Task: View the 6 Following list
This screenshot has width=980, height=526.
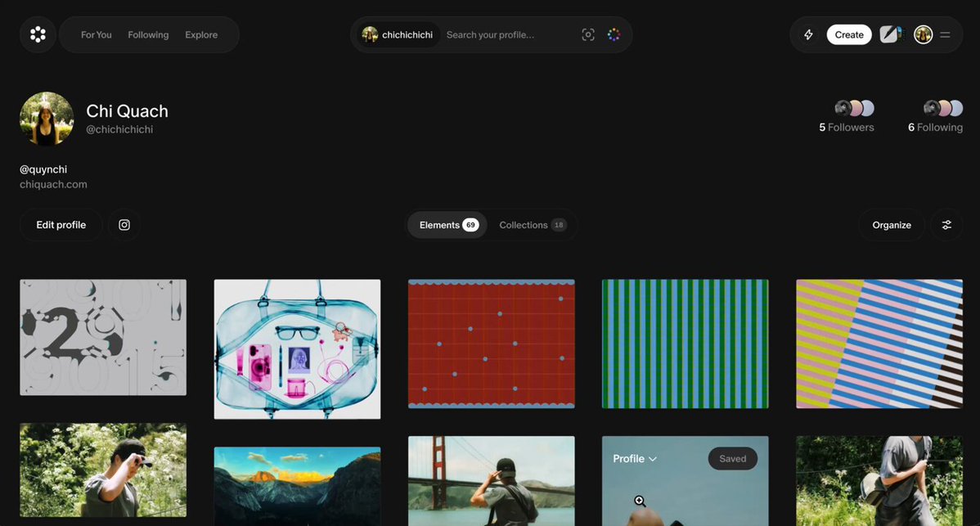Action: tap(935, 117)
